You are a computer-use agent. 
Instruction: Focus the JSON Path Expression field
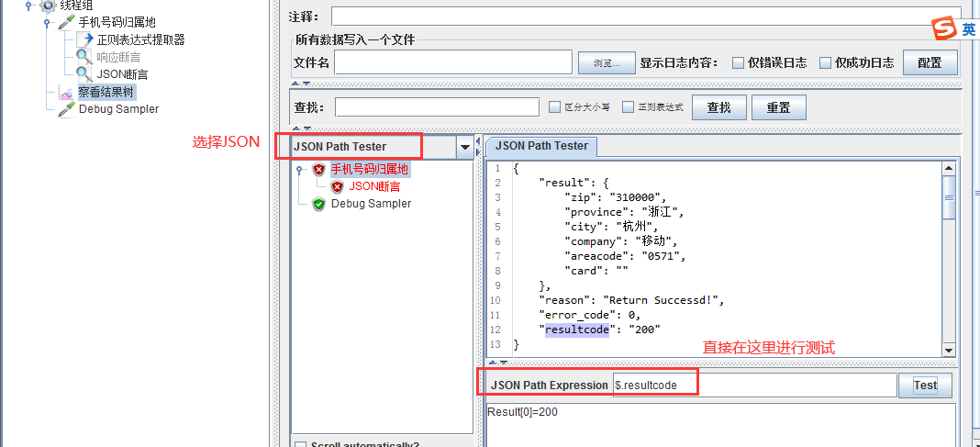pyautogui.click(x=754, y=386)
